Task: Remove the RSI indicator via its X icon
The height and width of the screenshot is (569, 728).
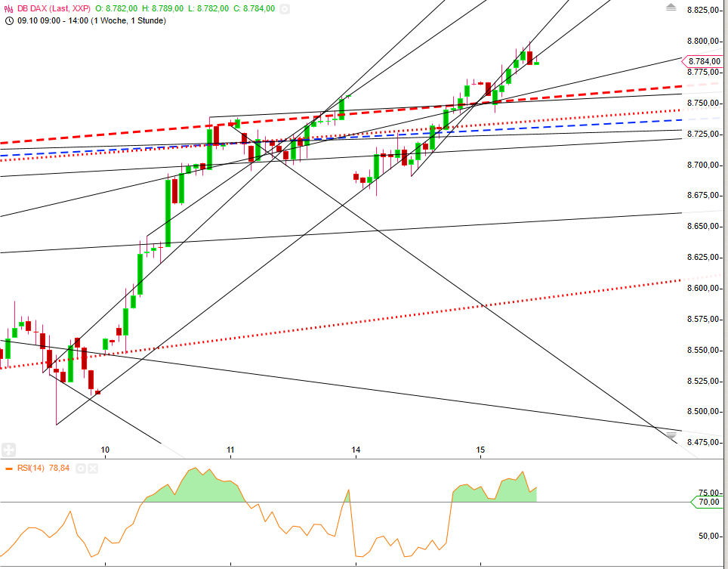Action: 91,468
